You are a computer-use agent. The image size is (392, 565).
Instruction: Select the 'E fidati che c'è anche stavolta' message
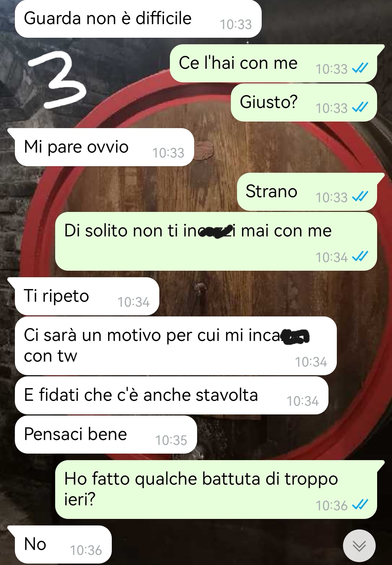coord(171,396)
